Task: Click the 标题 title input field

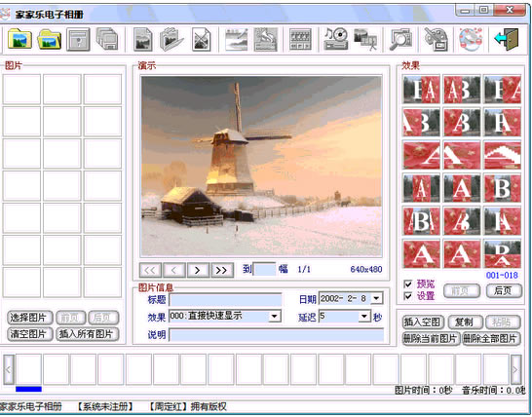Action: (x=225, y=300)
